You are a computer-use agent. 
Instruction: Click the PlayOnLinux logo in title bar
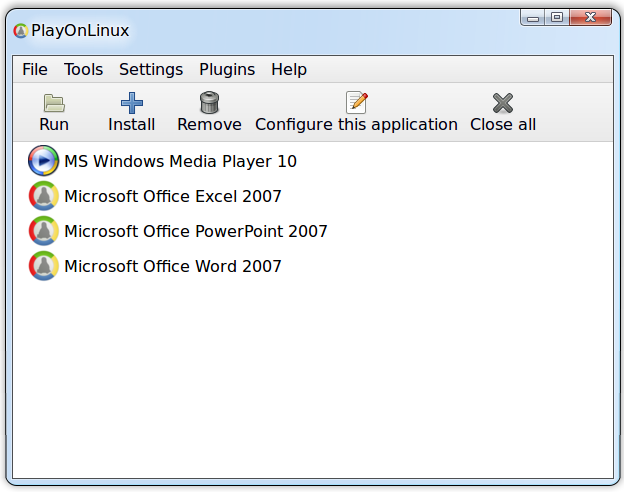click(20, 31)
